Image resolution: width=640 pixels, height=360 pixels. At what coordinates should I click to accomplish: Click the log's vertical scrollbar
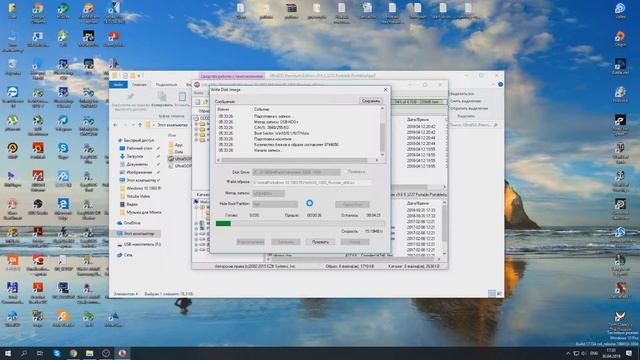[x=382, y=131]
